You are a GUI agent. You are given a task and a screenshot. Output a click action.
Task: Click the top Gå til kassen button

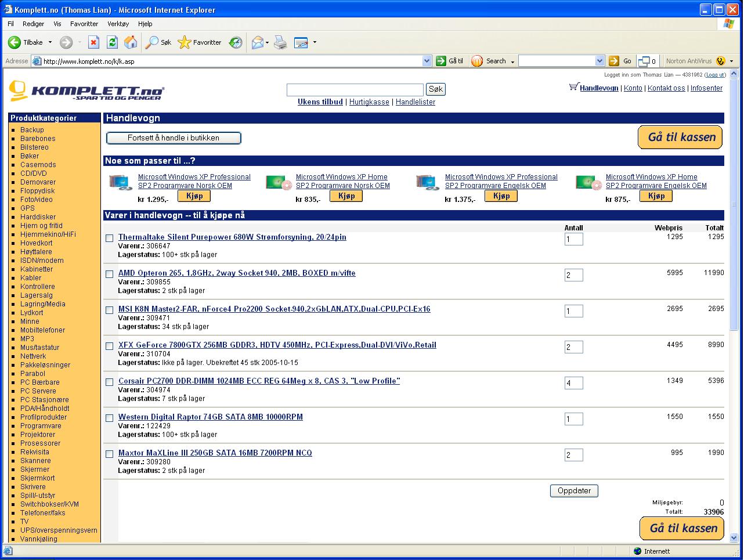[x=680, y=138]
